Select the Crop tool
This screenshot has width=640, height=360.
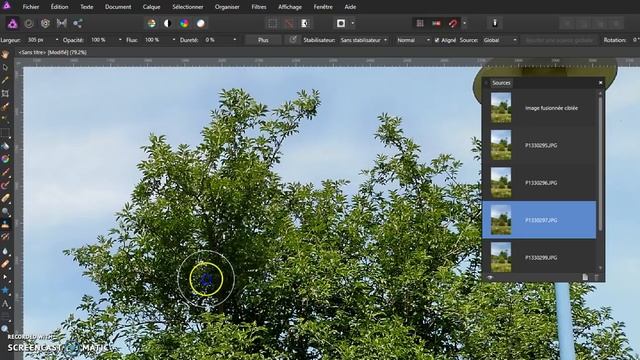[x=5, y=93]
